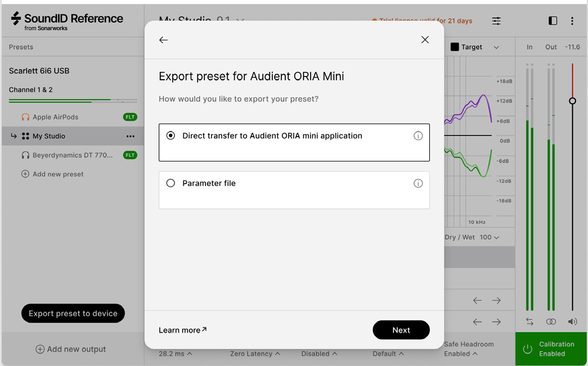Viewport: 588px width, 366px height.
Task: Click the Next button
Action: 401,330
